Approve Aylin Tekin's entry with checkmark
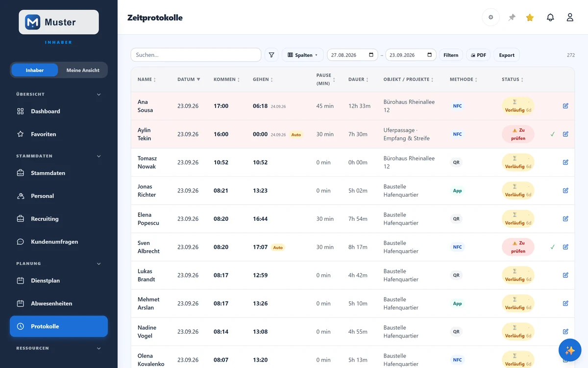Viewport: 588px width, 368px height. click(x=552, y=134)
